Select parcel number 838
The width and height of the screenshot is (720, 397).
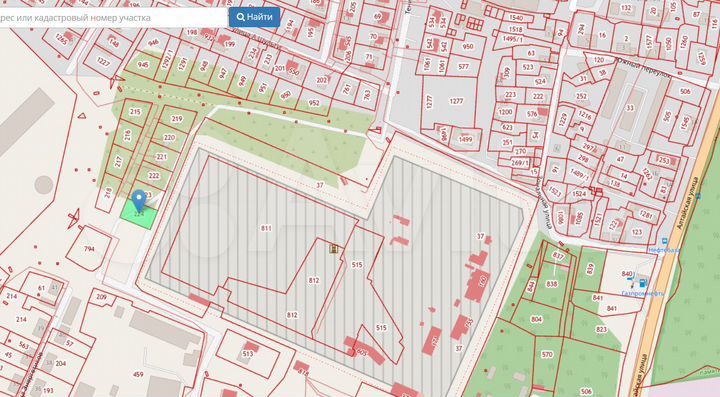click(551, 284)
